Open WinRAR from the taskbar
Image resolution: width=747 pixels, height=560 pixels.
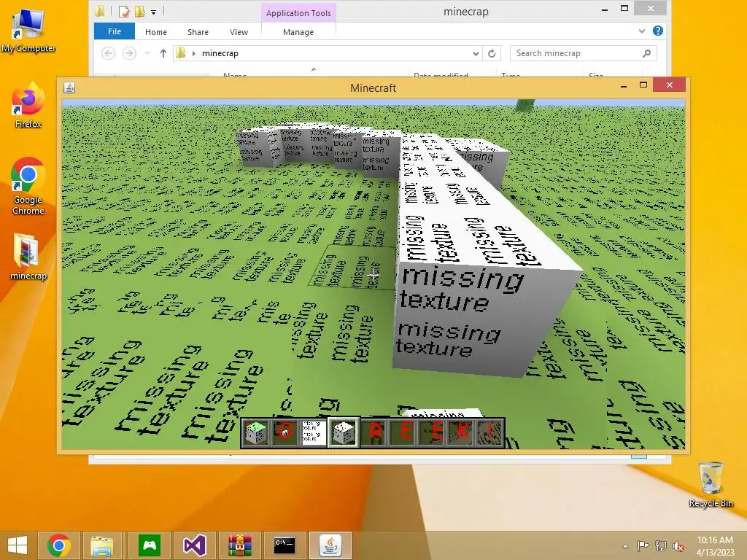pos(239,545)
